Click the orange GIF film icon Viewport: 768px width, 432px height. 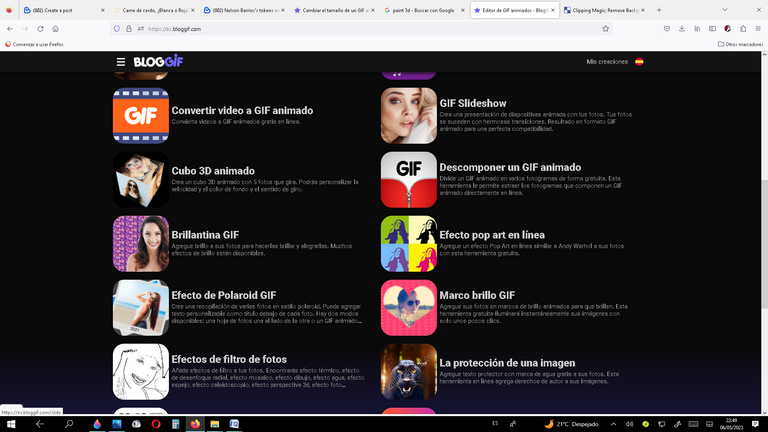click(141, 116)
